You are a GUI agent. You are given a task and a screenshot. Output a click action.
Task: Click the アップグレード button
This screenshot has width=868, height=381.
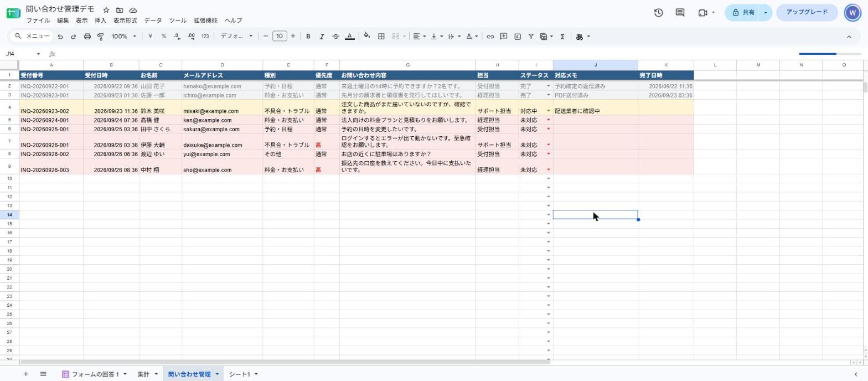tap(807, 12)
